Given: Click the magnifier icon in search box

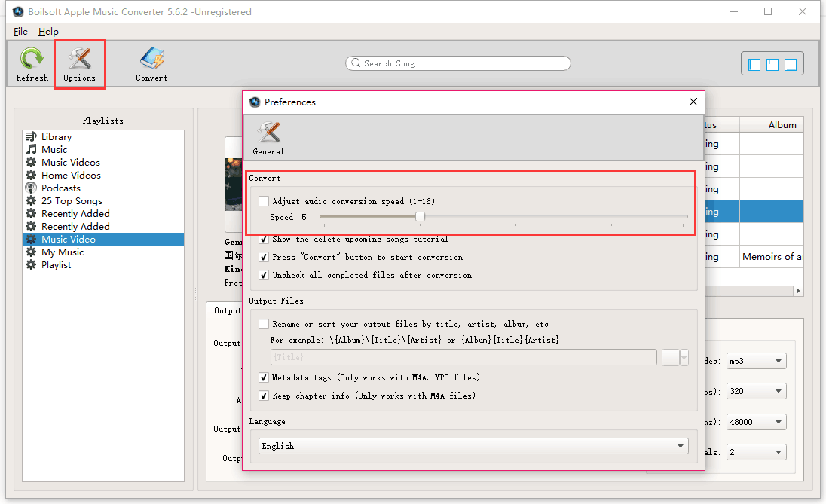Looking at the screenshot, I should pyautogui.click(x=356, y=63).
